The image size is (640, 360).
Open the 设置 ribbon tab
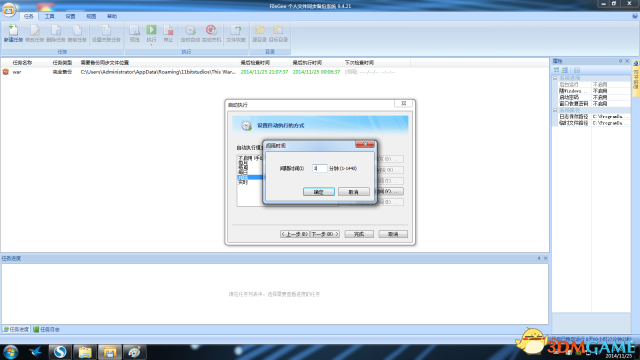[70, 16]
